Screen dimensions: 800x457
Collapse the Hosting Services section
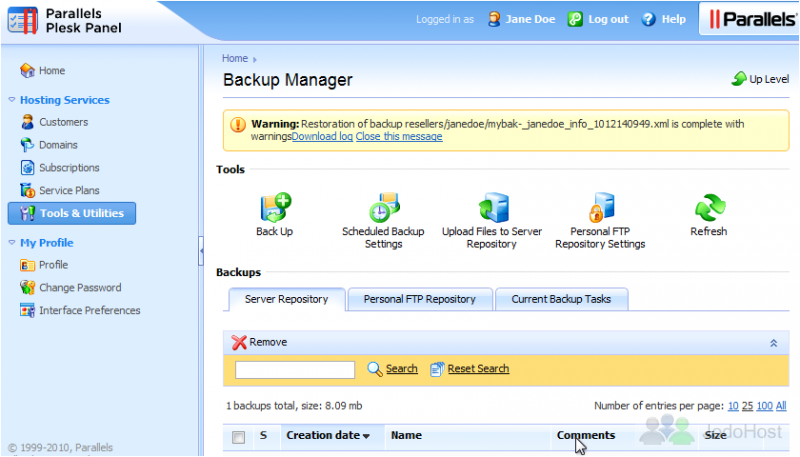coord(12,100)
